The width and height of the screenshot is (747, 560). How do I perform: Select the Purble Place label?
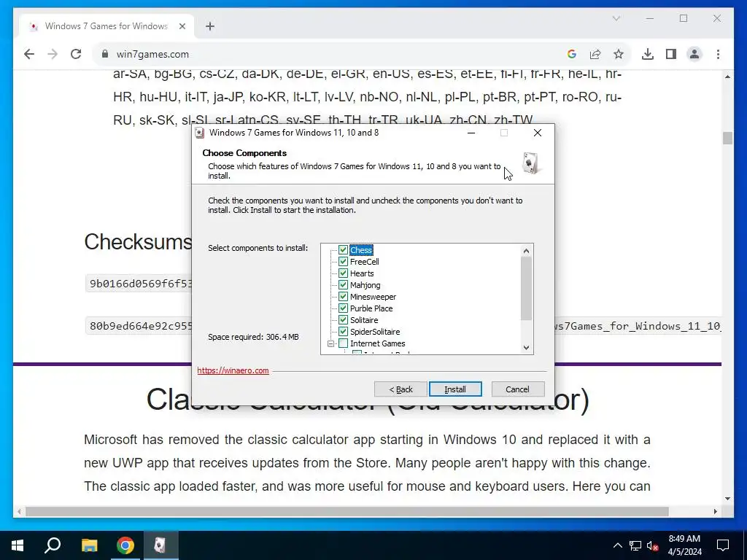click(371, 308)
